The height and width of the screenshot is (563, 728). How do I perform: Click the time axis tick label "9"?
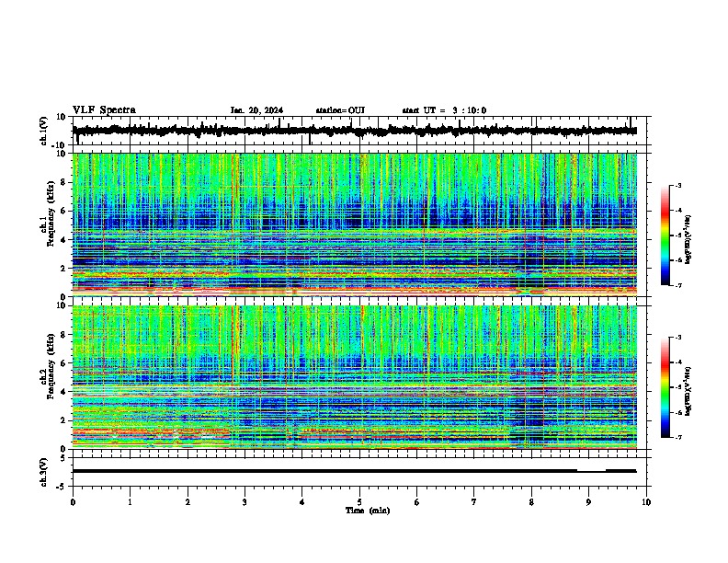(x=588, y=502)
